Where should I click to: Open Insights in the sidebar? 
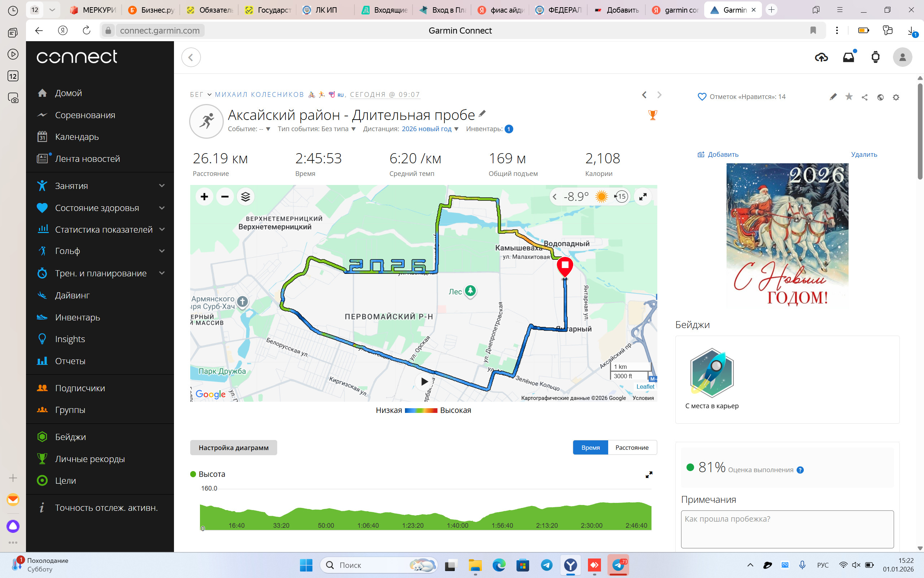pyautogui.click(x=70, y=339)
